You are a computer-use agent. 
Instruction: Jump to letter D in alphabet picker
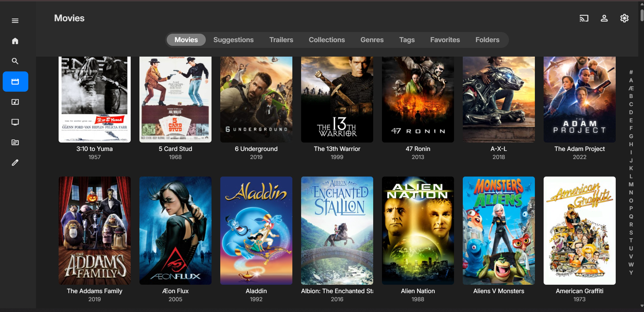click(x=631, y=112)
